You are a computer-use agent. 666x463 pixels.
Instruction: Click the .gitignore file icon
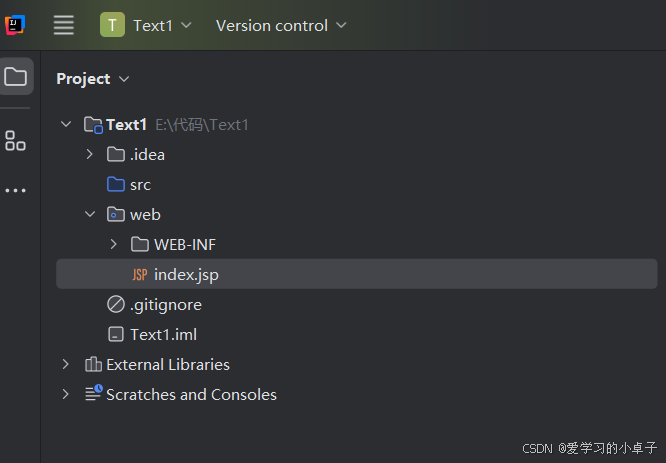pos(116,304)
